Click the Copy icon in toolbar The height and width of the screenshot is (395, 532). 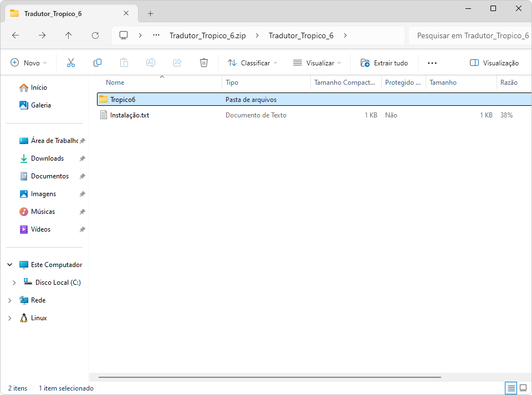(98, 63)
